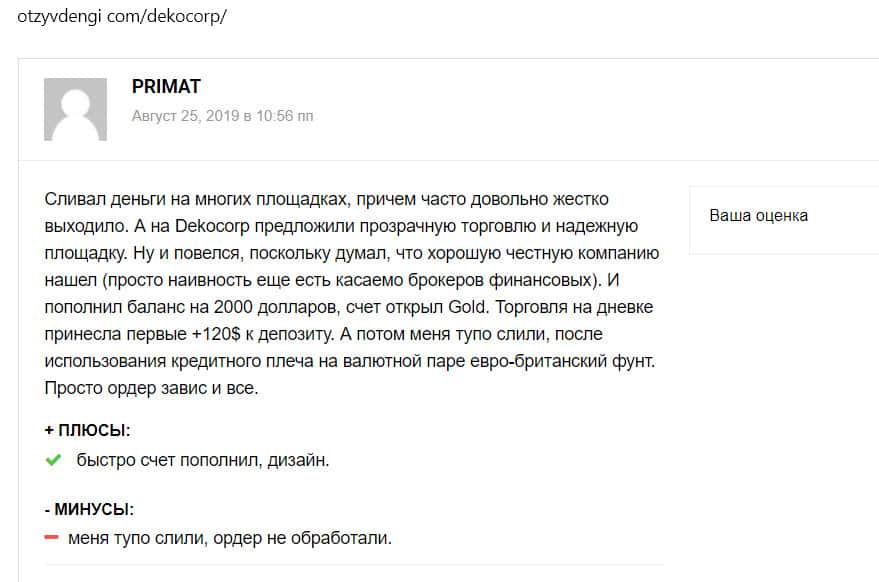Image resolution: width=879 pixels, height=582 pixels.
Task: Click the + ПЛЮСЫ heading
Action: [88, 431]
